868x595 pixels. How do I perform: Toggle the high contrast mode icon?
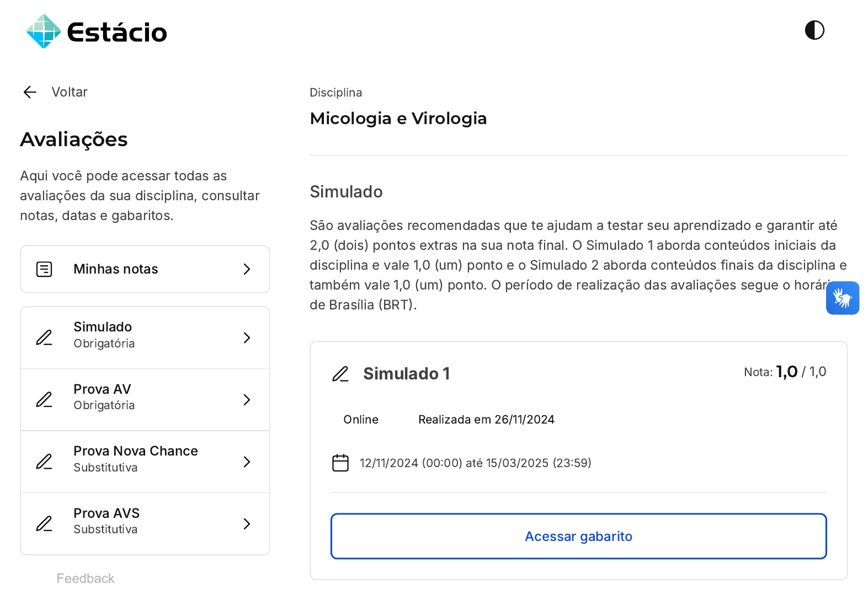[x=814, y=30]
